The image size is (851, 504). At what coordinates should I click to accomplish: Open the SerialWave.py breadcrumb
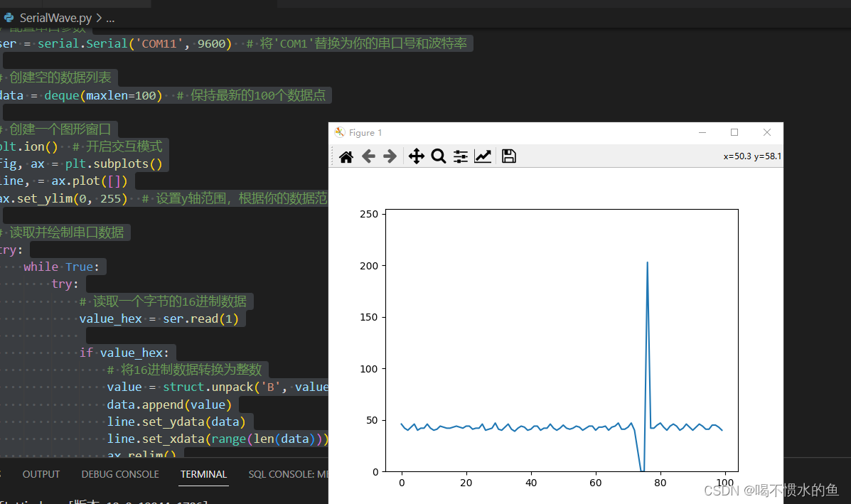(55, 18)
